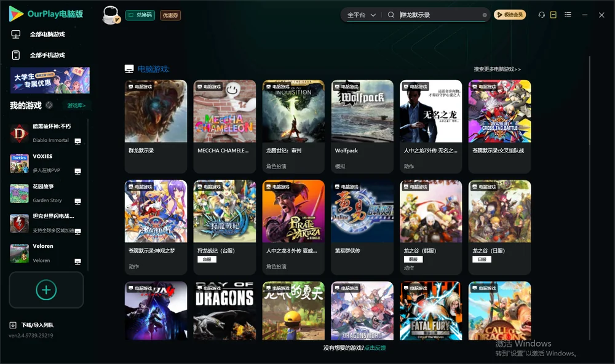Click the 坦克世界闪电战 game icon
Viewport: 615px width, 364px height.
pyautogui.click(x=19, y=223)
